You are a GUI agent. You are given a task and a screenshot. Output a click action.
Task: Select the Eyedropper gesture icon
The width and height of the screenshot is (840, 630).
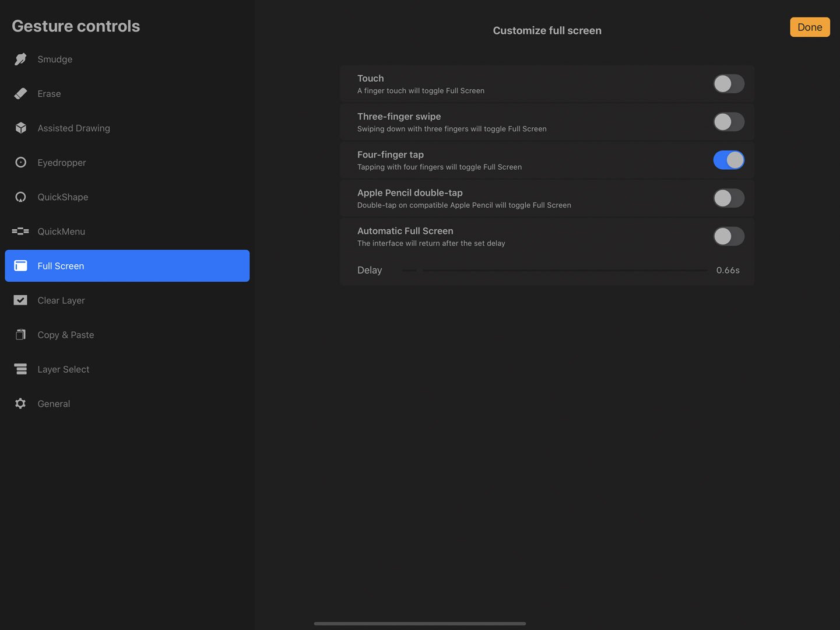(x=20, y=162)
